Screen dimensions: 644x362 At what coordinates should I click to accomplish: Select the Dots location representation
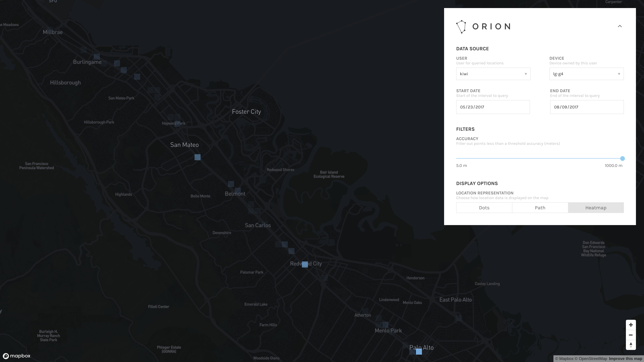(484, 207)
